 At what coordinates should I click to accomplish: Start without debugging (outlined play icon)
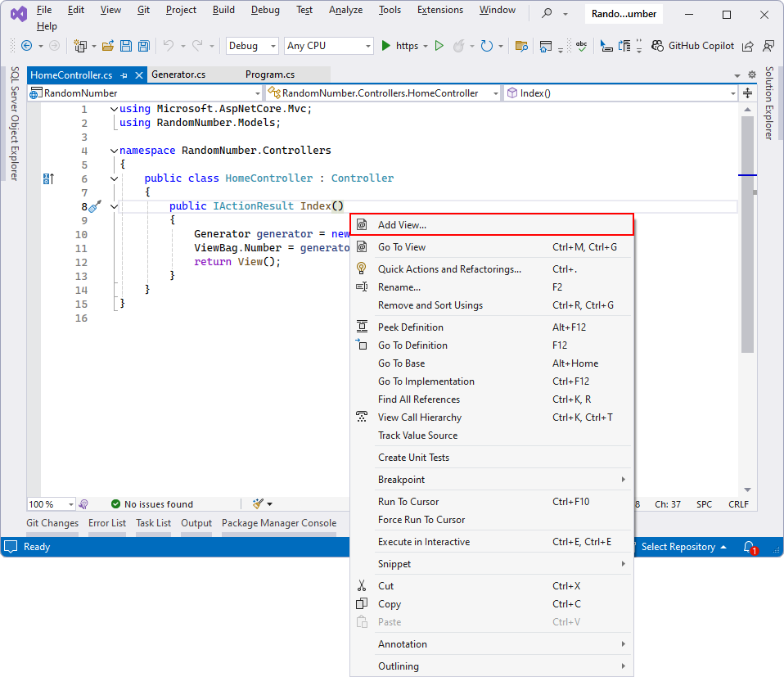click(438, 46)
